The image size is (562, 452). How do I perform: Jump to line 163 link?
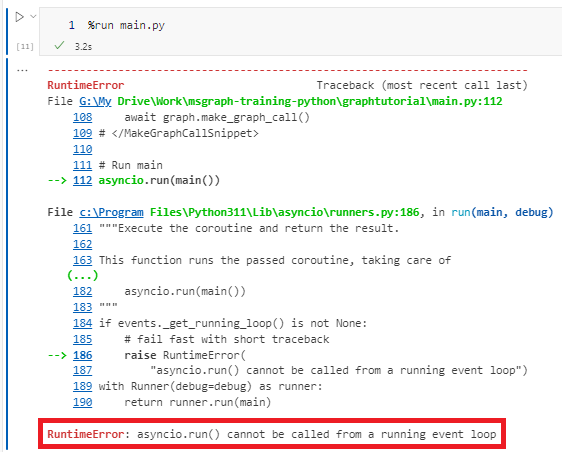pyautogui.click(x=83, y=260)
